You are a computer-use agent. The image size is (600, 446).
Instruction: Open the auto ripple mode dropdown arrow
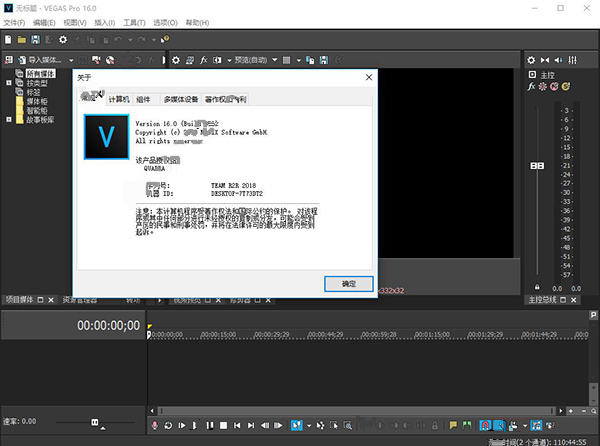525,425
